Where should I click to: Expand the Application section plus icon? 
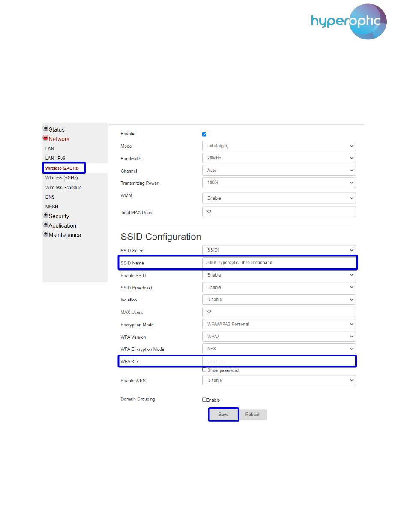[x=45, y=225]
